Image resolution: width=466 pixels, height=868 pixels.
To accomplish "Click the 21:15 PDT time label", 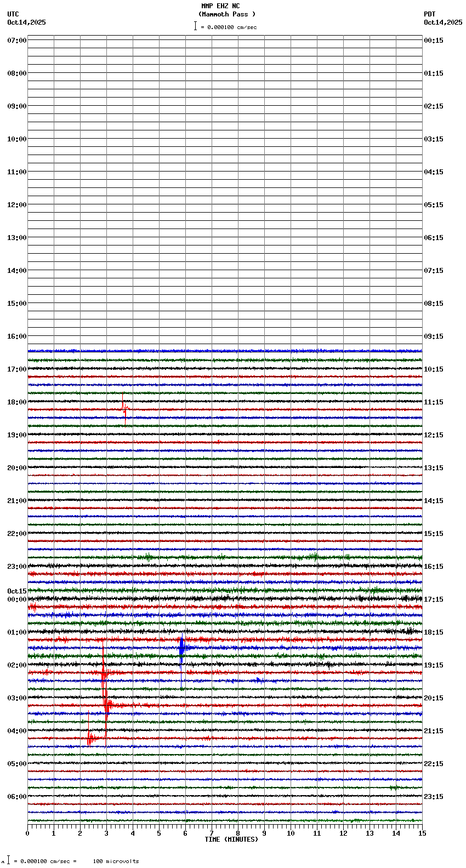I will point(434,731).
